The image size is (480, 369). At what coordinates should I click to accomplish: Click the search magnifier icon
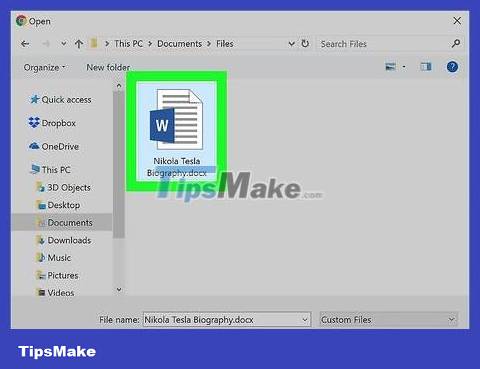(x=455, y=44)
